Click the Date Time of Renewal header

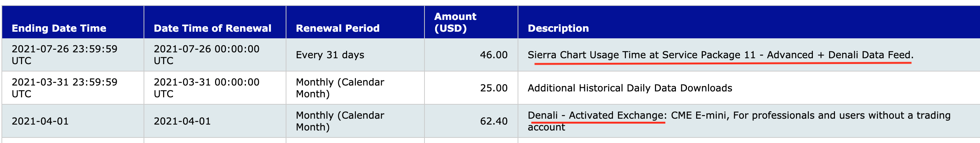[x=212, y=28]
